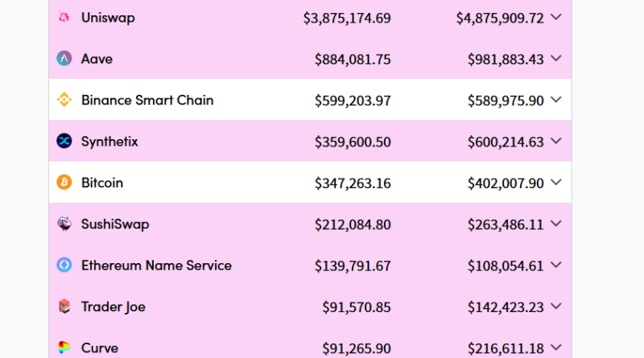Expand the SushiSwap row chevron
Screen dimensions: 644x358
click(x=555, y=224)
